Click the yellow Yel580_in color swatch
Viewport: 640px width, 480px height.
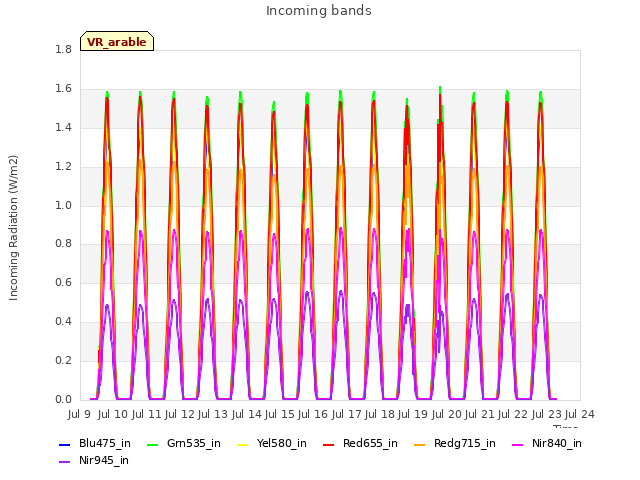[242, 444]
